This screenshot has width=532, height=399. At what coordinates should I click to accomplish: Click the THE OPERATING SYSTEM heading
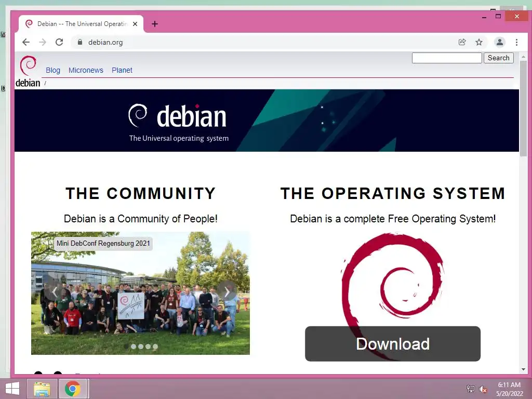coord(393,193)
